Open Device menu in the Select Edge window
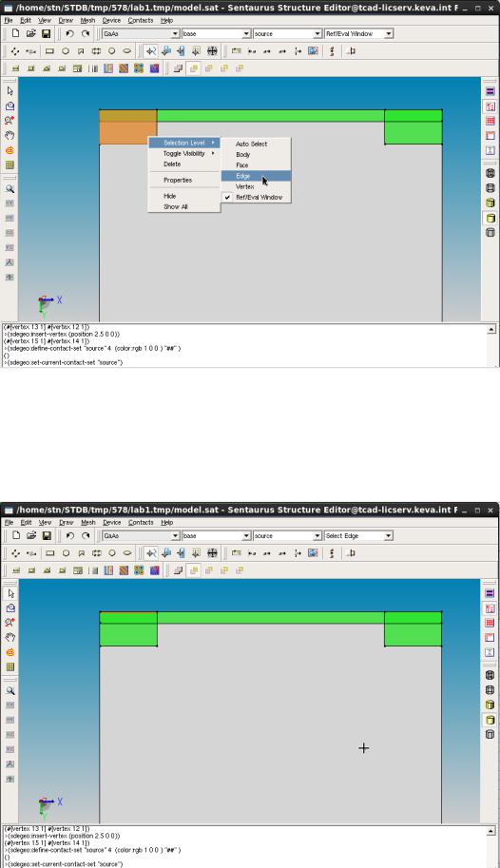Screen dimensions: 500x868 [x=111, y=522]
